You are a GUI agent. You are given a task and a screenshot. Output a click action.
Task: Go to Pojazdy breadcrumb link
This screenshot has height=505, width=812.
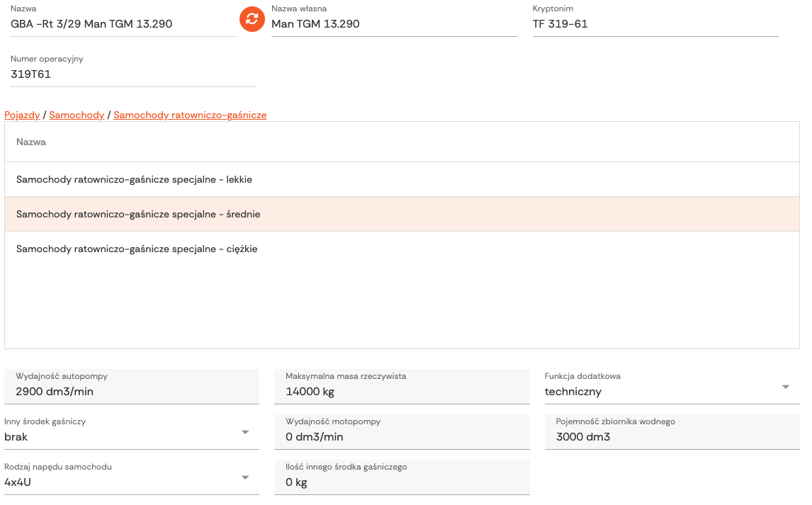point(22,115)
